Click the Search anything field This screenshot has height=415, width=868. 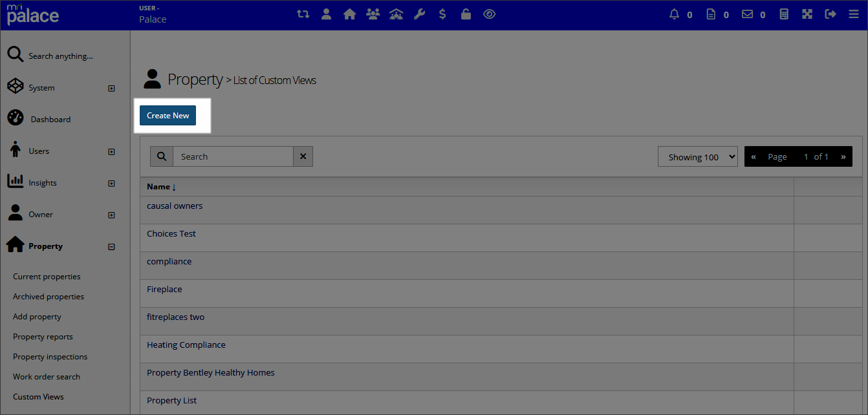[61, 56]
